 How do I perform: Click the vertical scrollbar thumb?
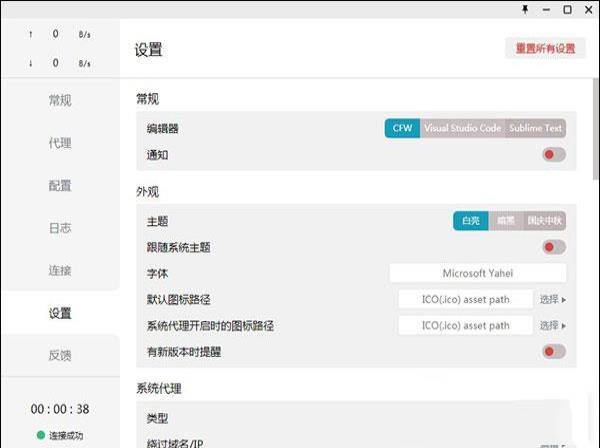[x=595, y=129]
